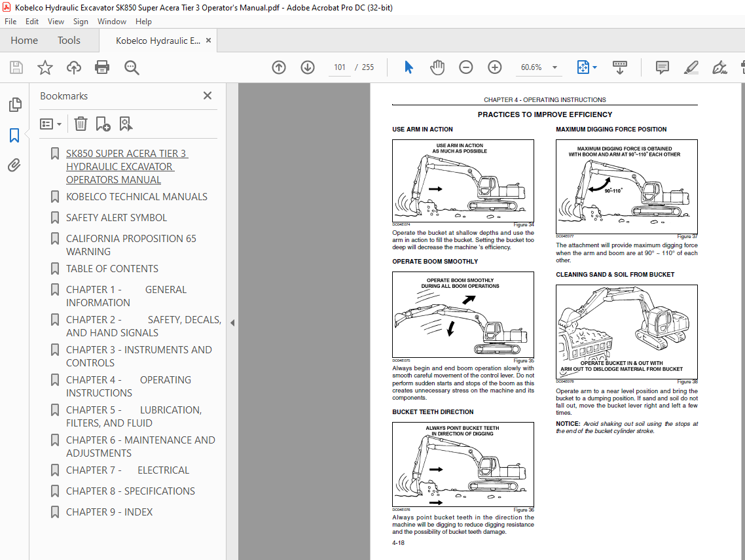Screen dimensions: 745x560
Task: Toggle the Bookmarks panel in sidebar
Action: coord(14,135)
